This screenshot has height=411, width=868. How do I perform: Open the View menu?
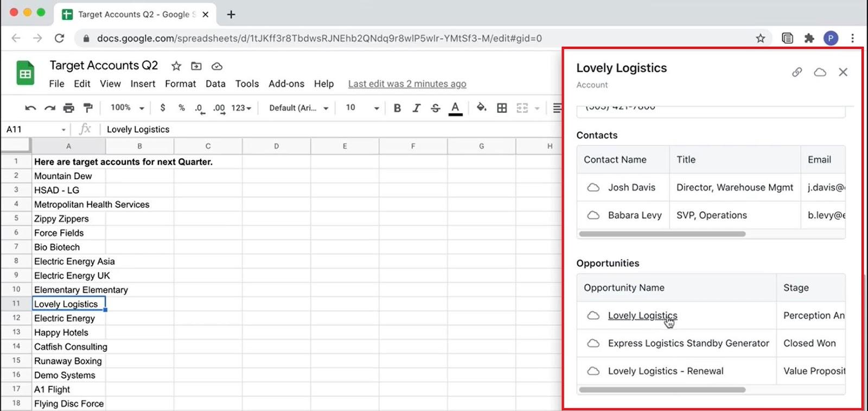(110, 84)
